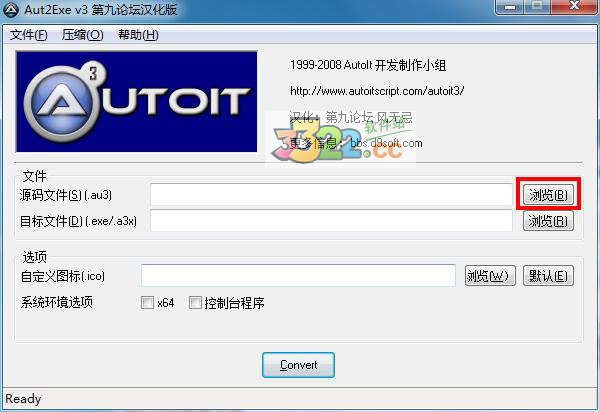Click the 系统环境选项 label
The width and height of the screenshot is (600, 412).
[57, 302]
